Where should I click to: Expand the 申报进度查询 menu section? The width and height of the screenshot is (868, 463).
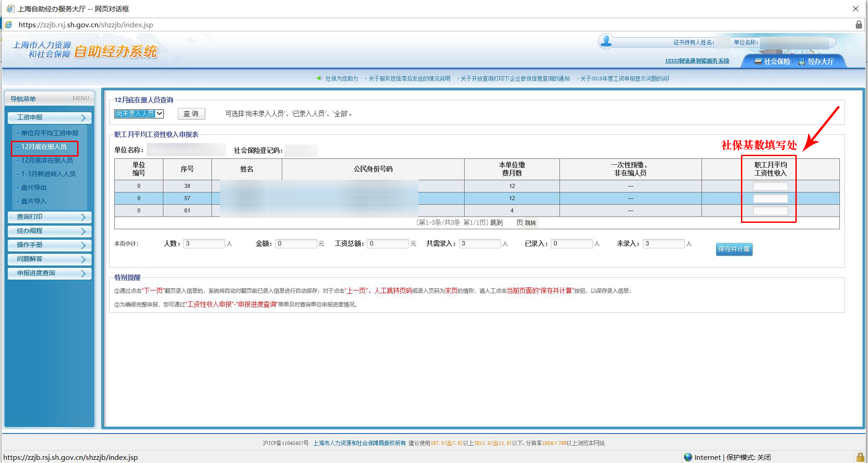click(x=49, y=273)
